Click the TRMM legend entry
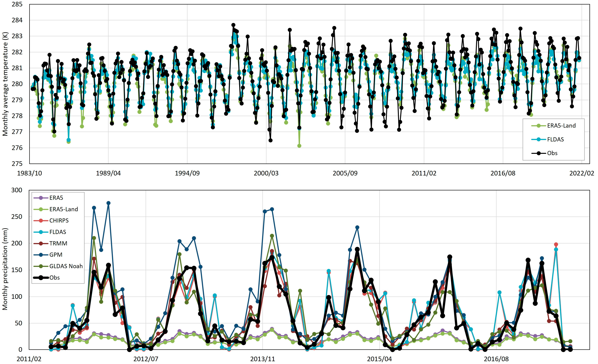Viewport: 598px width, 364px height. tap(58, 243)
